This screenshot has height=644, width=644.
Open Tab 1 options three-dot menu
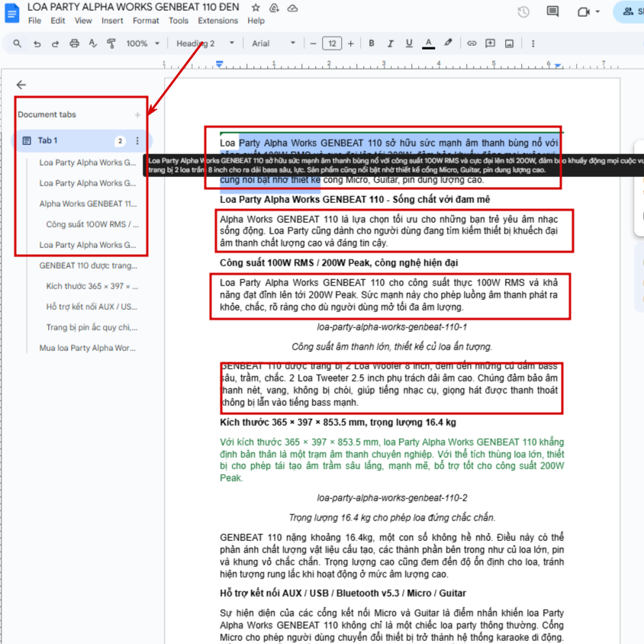tap(137, 141)
